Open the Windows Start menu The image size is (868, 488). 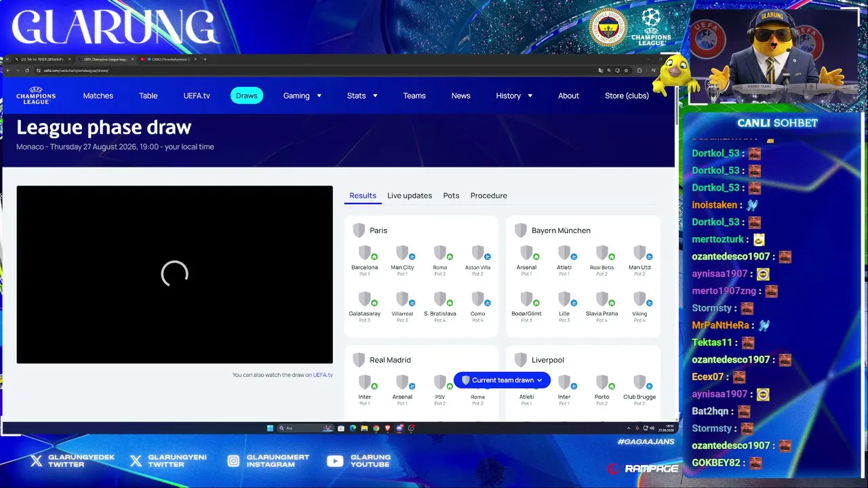pyautogui.click(x=270, y=428)
